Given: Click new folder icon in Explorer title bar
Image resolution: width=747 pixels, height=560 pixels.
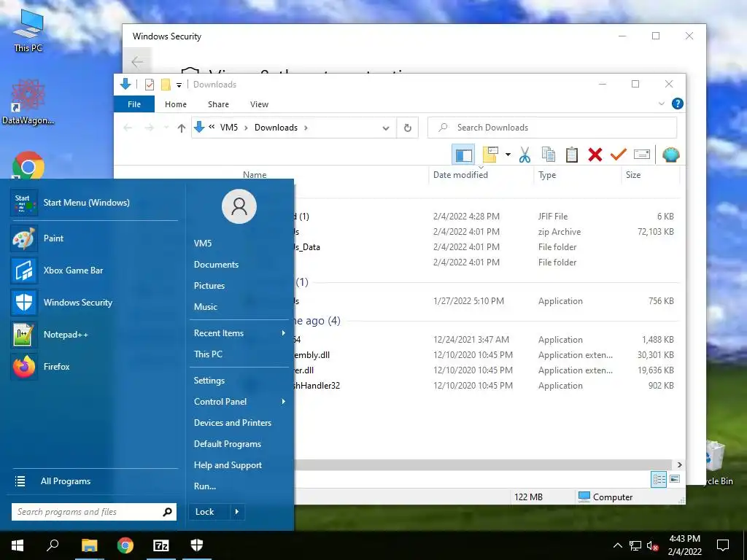Looking at the screenshot, I should [166, 85].
